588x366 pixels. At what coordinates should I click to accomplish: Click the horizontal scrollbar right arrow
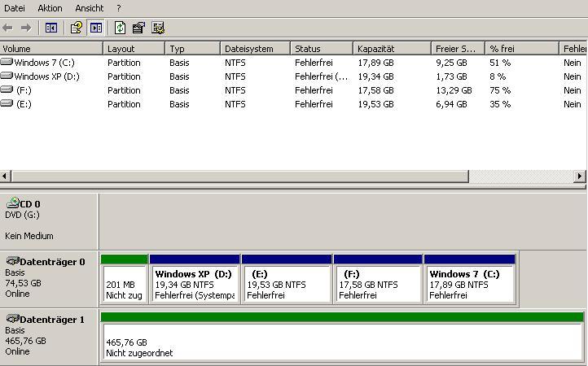coord(580,176)
